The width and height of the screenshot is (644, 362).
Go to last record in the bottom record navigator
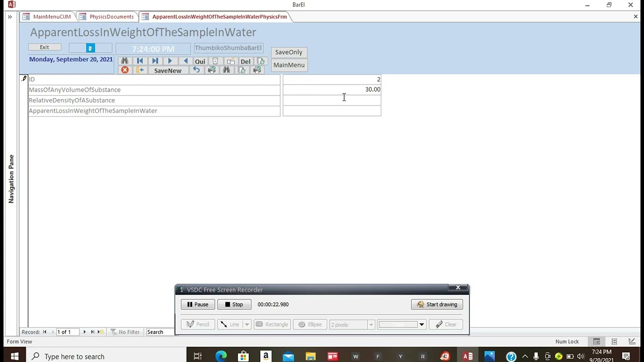[x=93, y=332]
